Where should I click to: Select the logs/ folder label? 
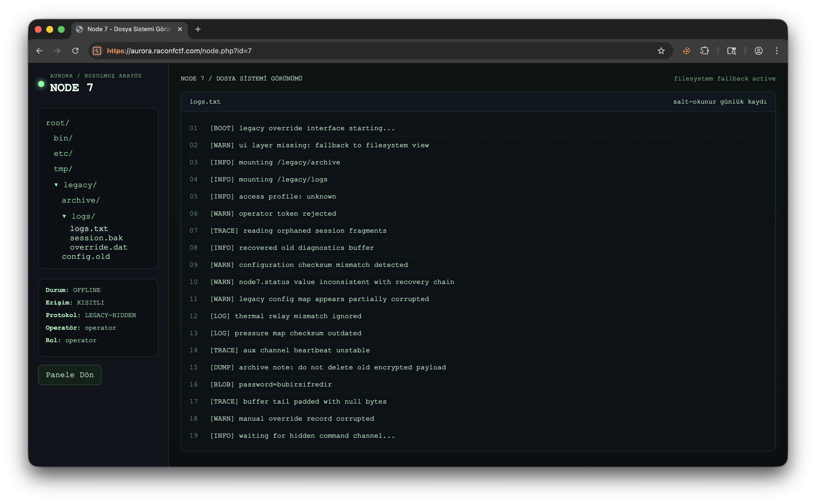[x=83, y=216]
